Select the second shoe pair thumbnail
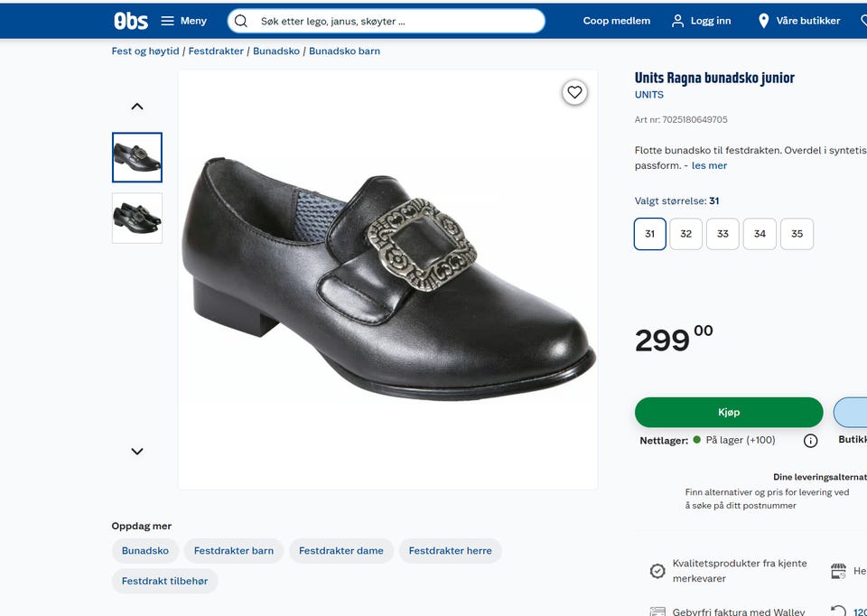 (137, 218)
